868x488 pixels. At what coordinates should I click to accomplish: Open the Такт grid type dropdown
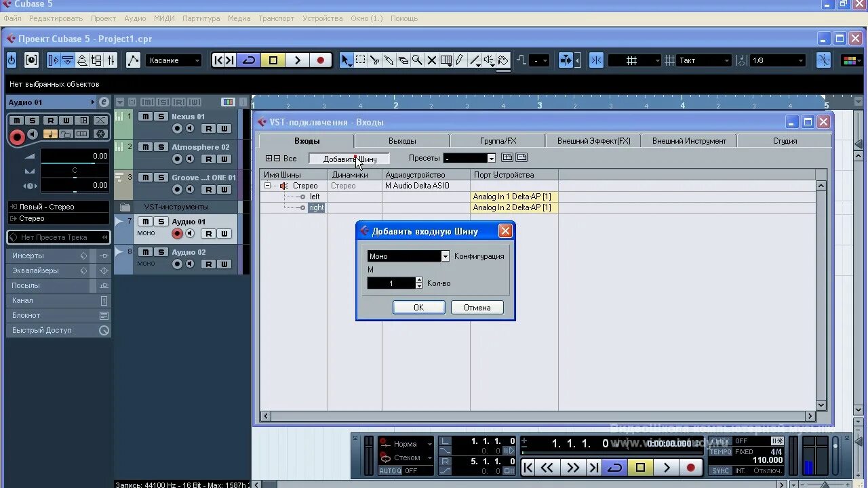704,60
